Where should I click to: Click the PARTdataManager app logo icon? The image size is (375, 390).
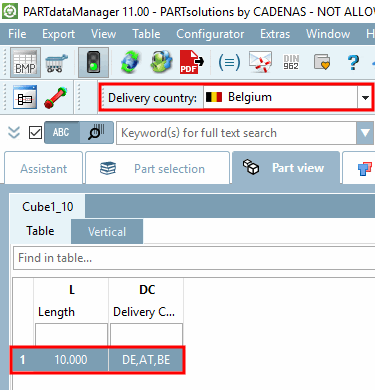[10, 11]
